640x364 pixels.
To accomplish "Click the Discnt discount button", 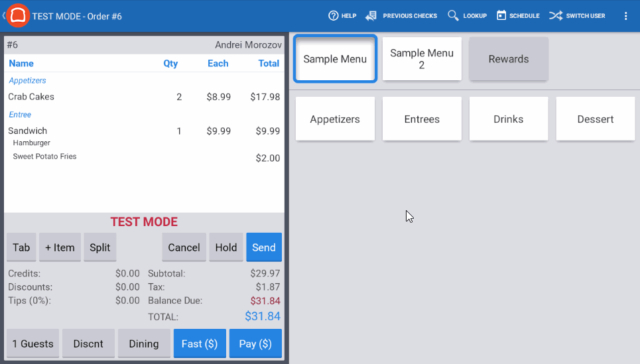I will pos(88,343).
